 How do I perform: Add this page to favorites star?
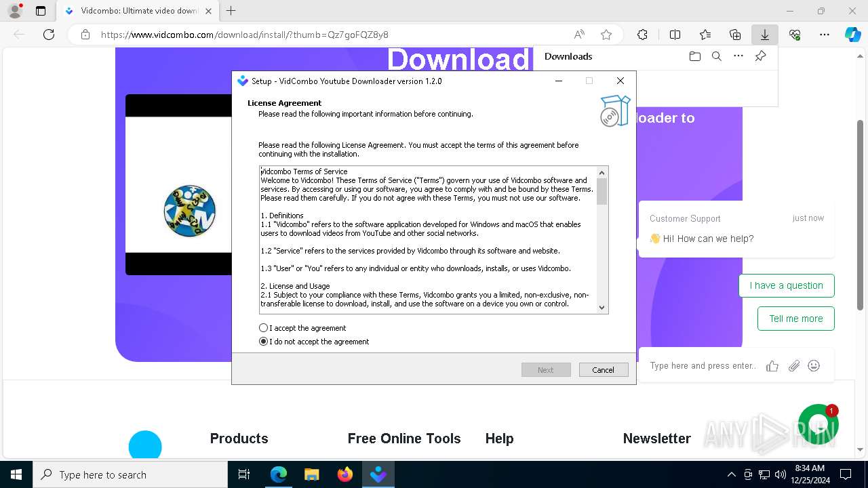(606, 35)
